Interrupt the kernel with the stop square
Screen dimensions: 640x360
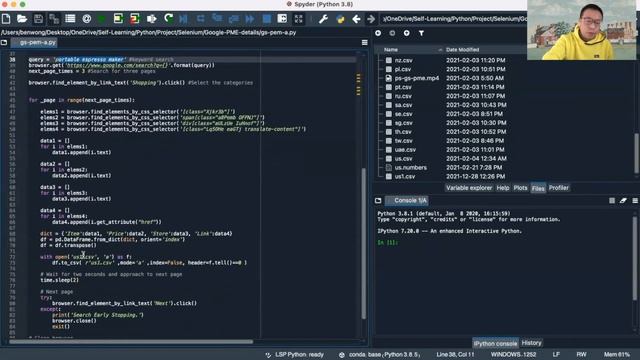(612, 200)
